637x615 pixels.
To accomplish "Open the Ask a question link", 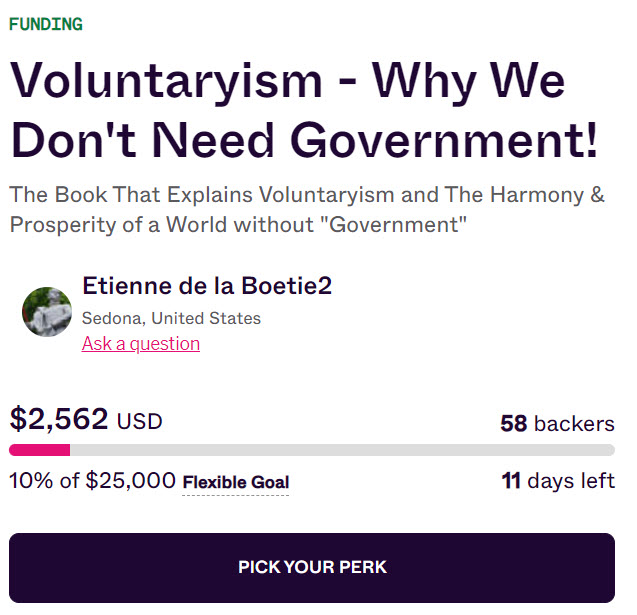I will (x=141, y=344).
